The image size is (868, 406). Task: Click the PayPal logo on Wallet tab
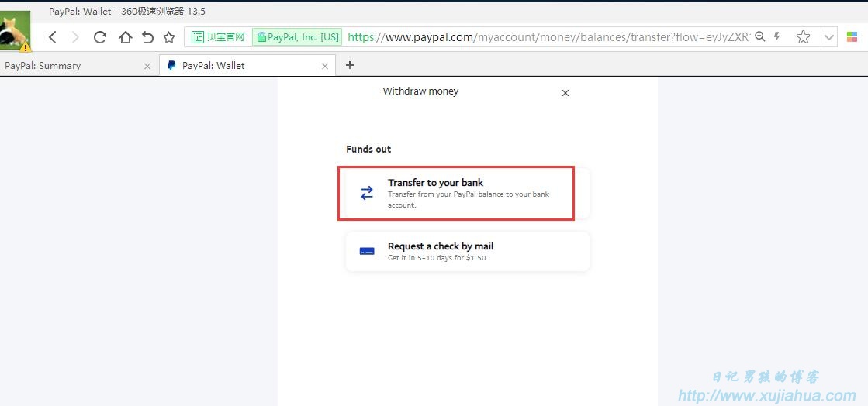tap(171, 65)
